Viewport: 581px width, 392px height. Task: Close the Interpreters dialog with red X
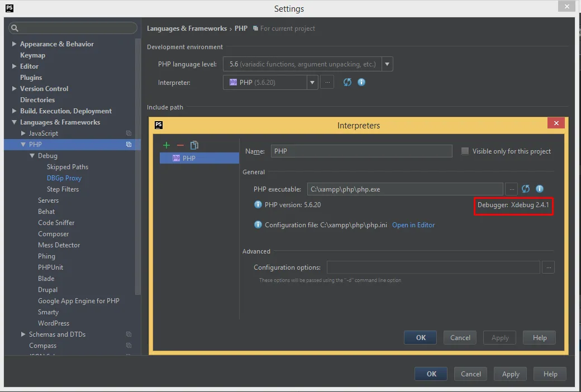[x=556, y=123]
